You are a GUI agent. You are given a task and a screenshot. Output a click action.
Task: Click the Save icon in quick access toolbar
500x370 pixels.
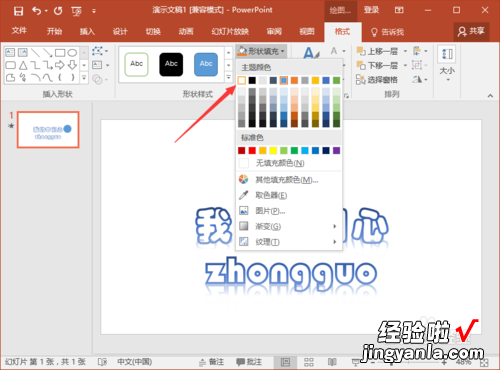(18, 11)
